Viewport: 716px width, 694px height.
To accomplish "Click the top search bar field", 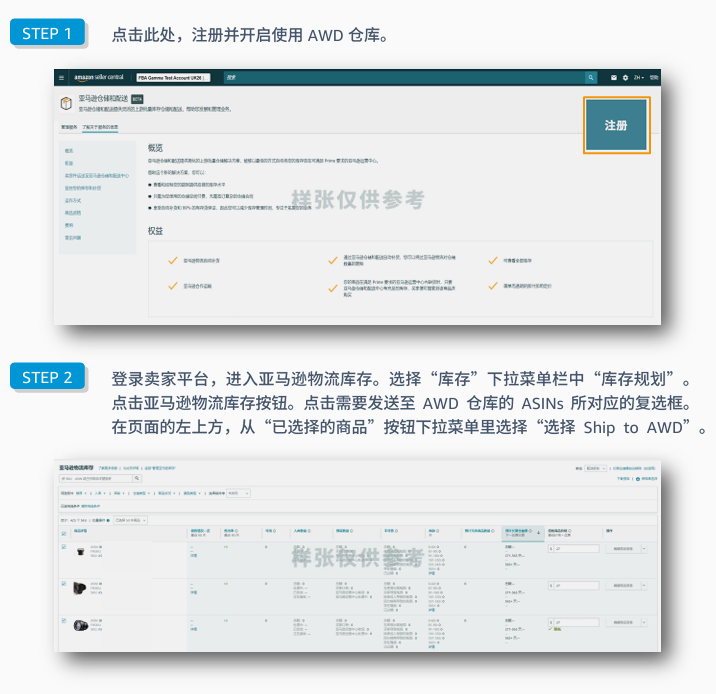I will pyautogui.click(x=405, y=78).
